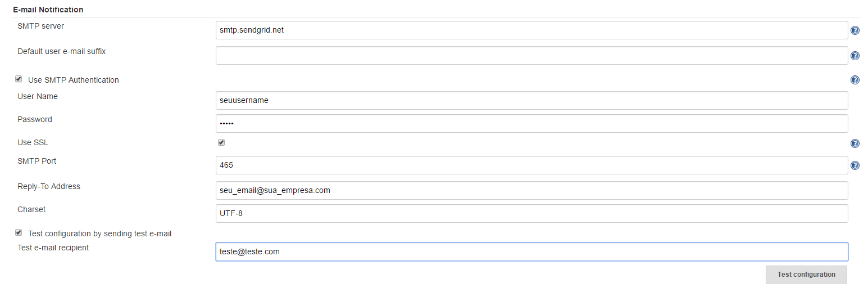Click the SMTP server input field
The height and width of the screenshot is (292, 868).
pyautogui.click(x=531, y=30)
